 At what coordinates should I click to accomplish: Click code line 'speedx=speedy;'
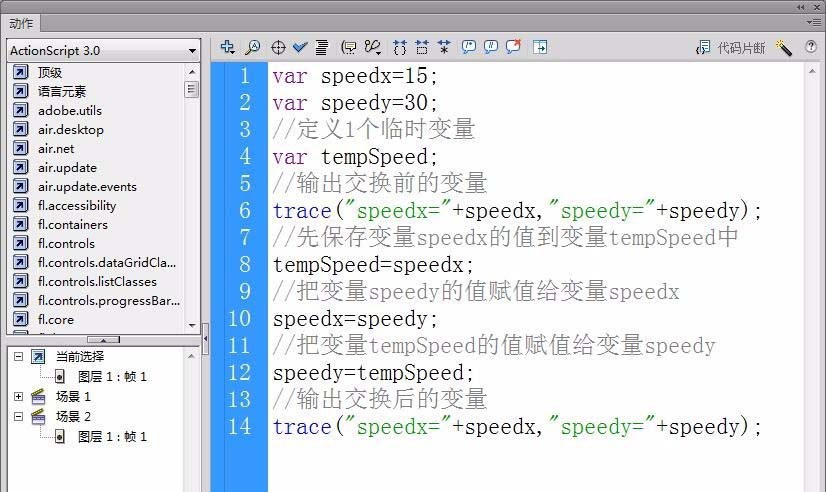(x=355, y=319)
